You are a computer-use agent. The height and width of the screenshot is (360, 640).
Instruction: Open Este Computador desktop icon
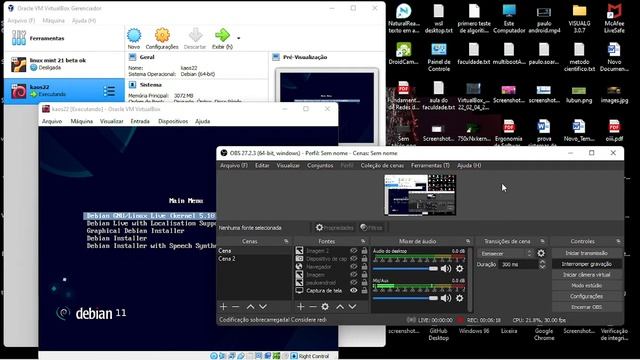pyautogui.click(x=509, y=18)
